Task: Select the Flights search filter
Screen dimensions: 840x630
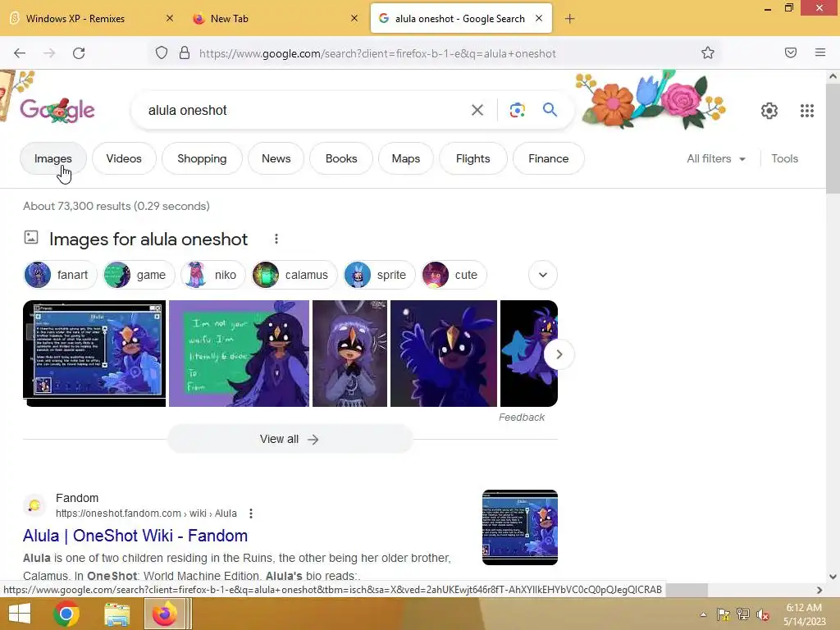Action: 473,158
